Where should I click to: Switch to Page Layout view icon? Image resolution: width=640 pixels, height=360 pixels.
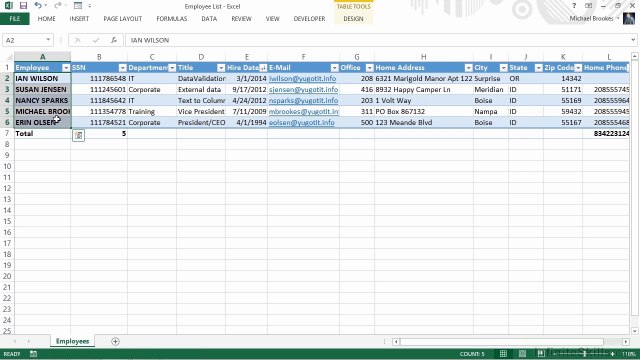pos(522,353)
